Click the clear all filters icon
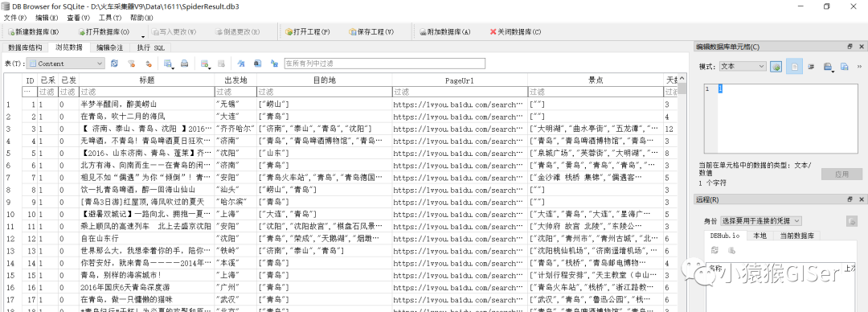 (132, 64)
